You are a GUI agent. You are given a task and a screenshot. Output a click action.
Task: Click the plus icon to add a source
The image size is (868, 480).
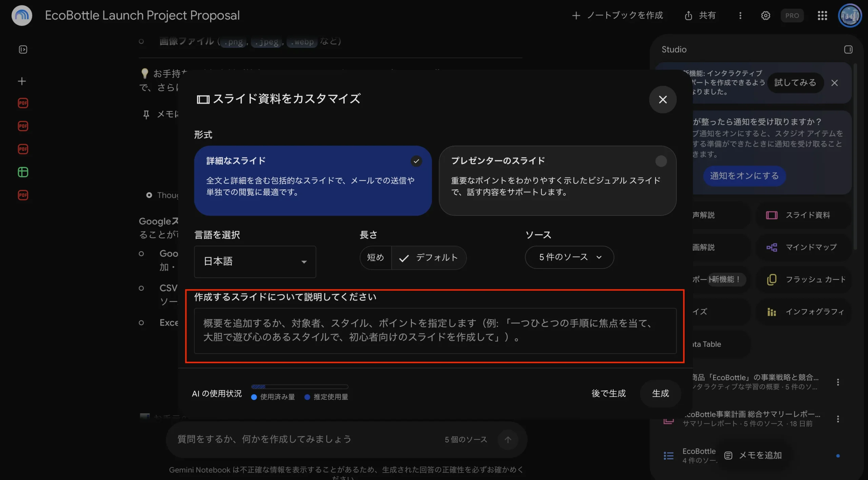coord(22,81)
